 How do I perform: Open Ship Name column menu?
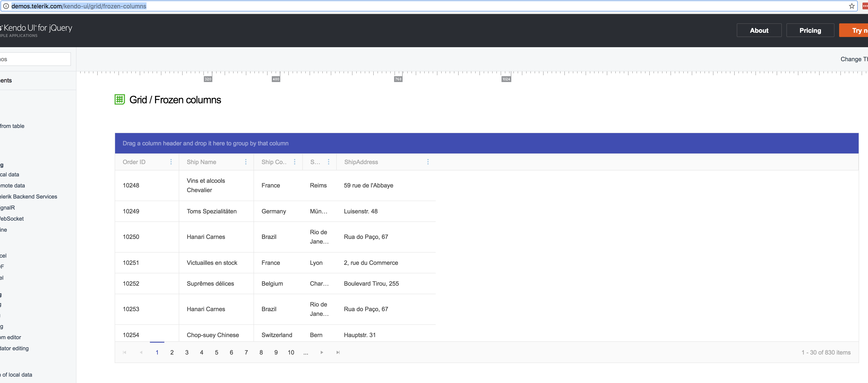(246, 162)
